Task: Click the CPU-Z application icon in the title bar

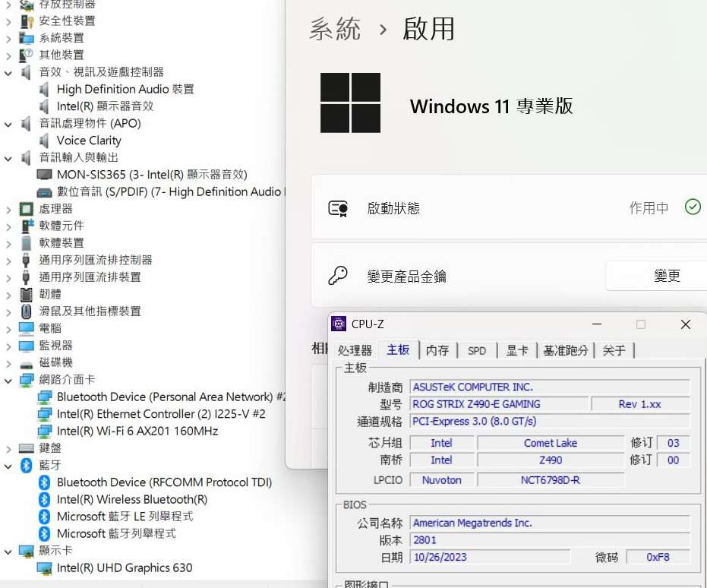Action: [339, 324]
